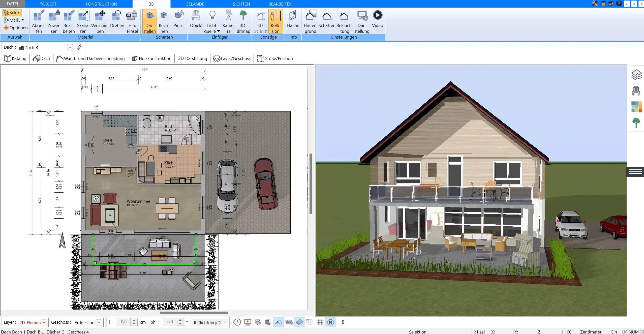Click the bottom toolbar camera icon
Screen dimensions: 644x334
(258, 322)
